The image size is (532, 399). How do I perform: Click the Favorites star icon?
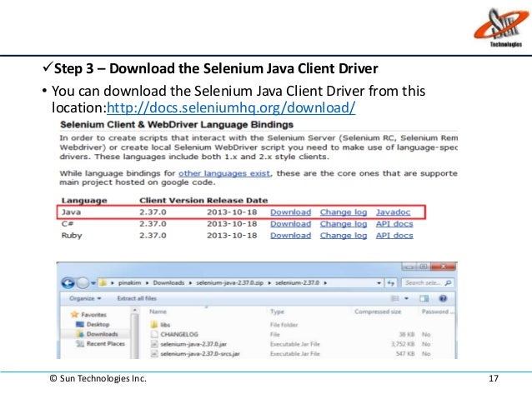[x=75, y=314]
